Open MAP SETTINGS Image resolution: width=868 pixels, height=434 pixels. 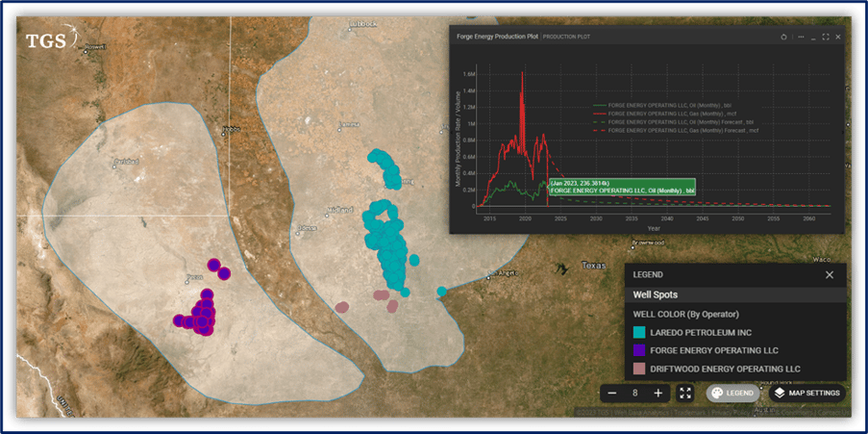807,393
